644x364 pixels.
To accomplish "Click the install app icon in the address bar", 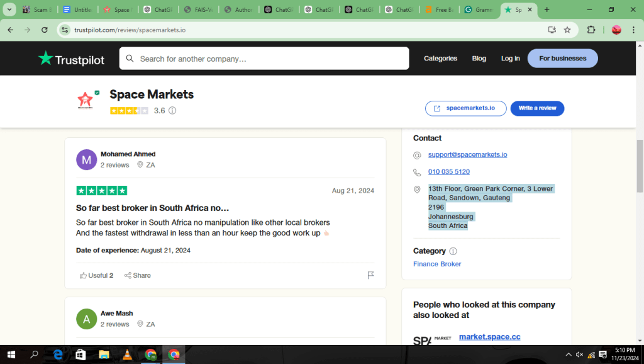I will pyautogui.click(x=552, y=30).
